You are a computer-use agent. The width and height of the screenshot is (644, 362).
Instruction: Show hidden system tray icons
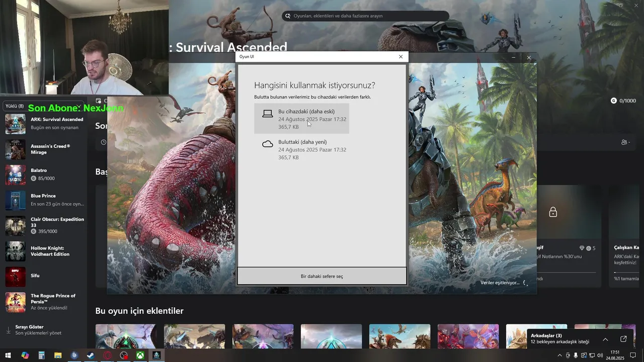click(559, 355)
